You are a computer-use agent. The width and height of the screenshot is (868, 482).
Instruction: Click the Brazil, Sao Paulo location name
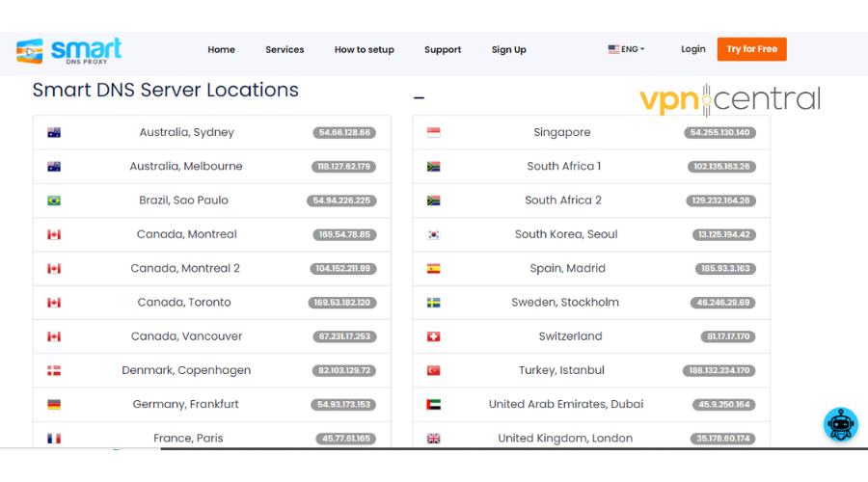point(183,201)
